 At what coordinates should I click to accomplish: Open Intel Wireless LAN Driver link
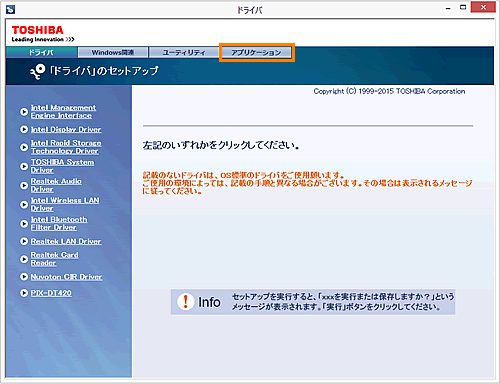tap(65, 204)
